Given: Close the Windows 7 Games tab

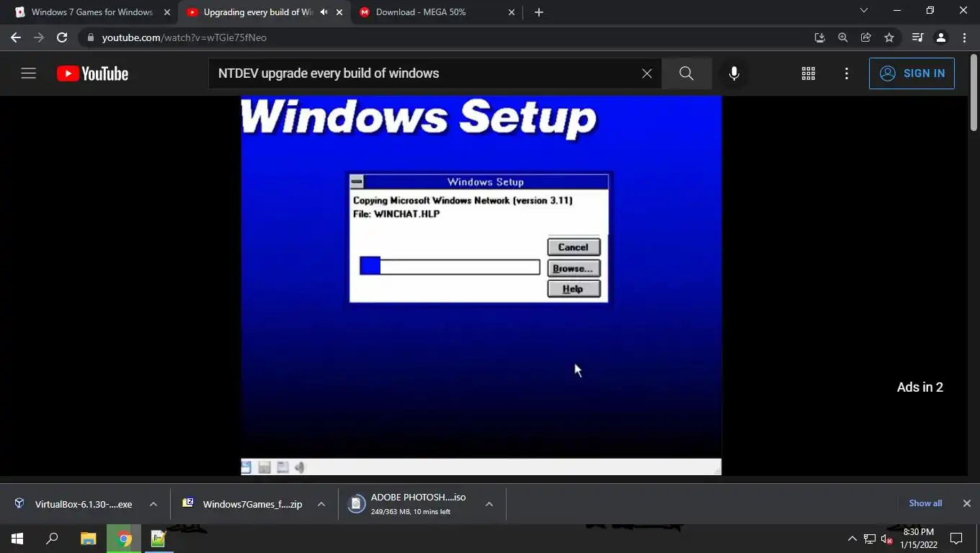Looking at the screenshot, I should 167,12.
